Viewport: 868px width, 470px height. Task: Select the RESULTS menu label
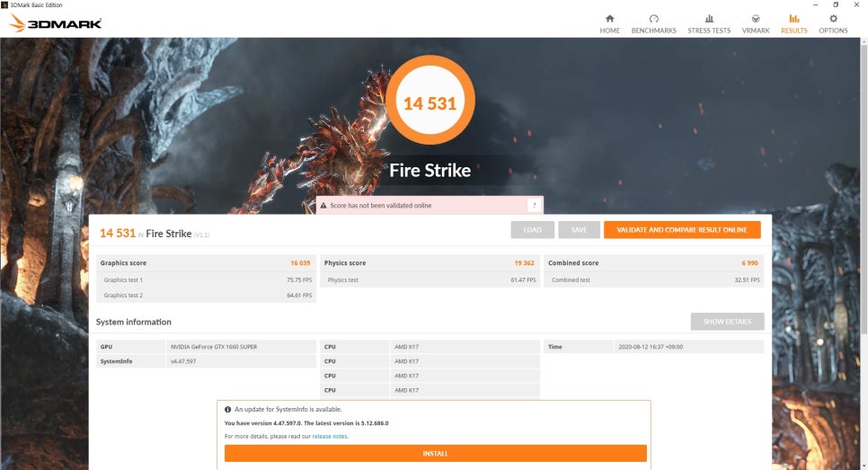coord(793,31)
